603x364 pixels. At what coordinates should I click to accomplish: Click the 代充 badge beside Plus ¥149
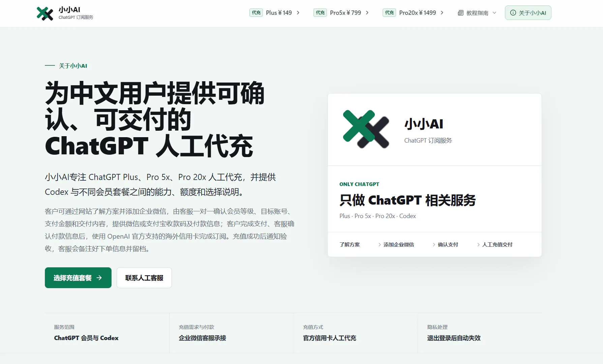pos(256,13)
